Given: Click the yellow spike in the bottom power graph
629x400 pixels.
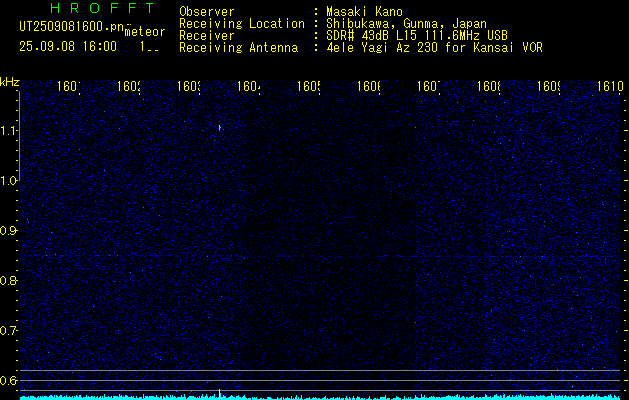Looking at the screenshot, I should (219, 394).
